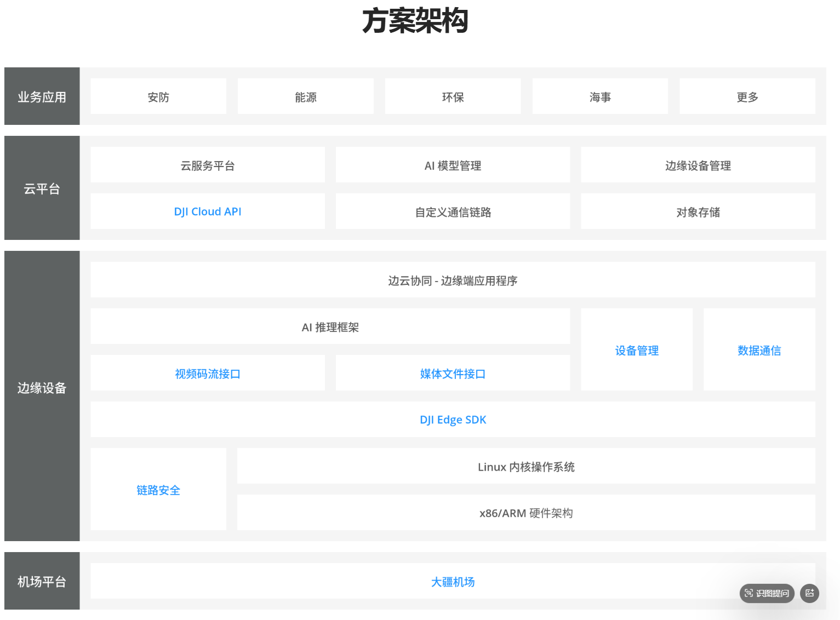840x620 pixels.
Task: Select the 环保 text
Action: pos(453,97)
